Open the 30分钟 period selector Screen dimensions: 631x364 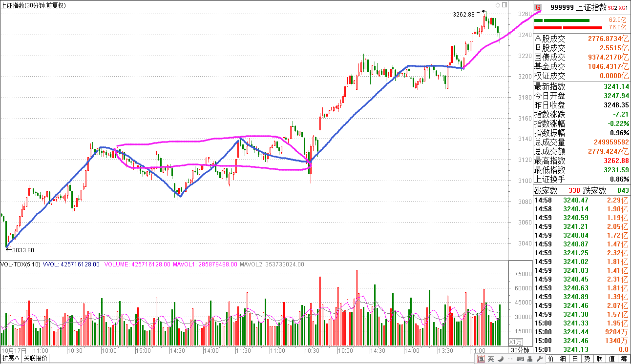click(x=520, y=350)
